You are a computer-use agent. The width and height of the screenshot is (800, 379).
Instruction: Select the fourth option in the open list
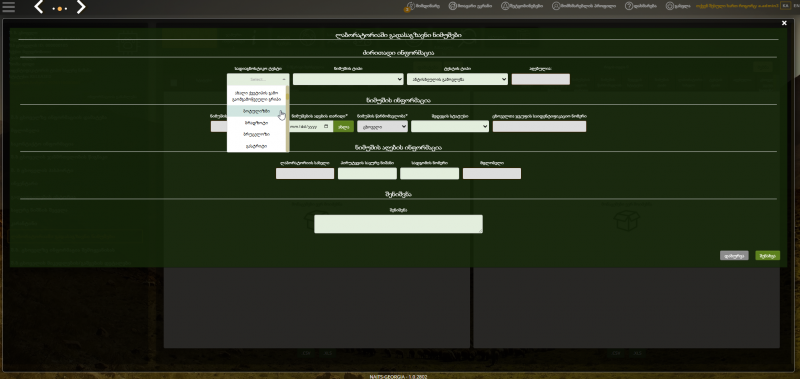point(257,134)
